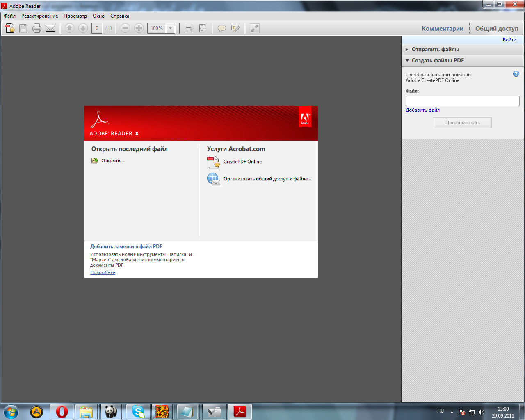Click the Преобразовать button
Viewport: 525px width, 420px height.
(x=463, y=123)
